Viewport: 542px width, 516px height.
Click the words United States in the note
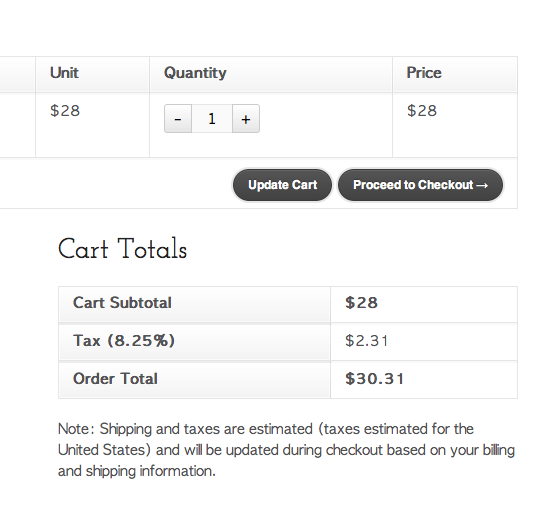[102, 450]
